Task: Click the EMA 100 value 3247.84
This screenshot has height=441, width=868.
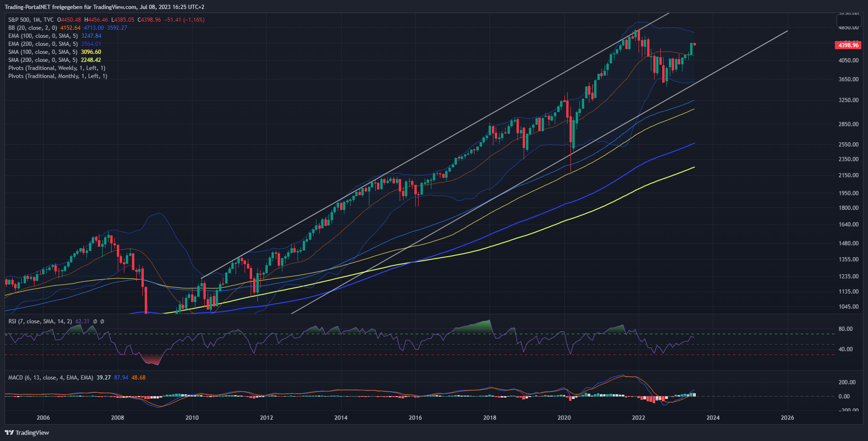Action: coord(91,36)
